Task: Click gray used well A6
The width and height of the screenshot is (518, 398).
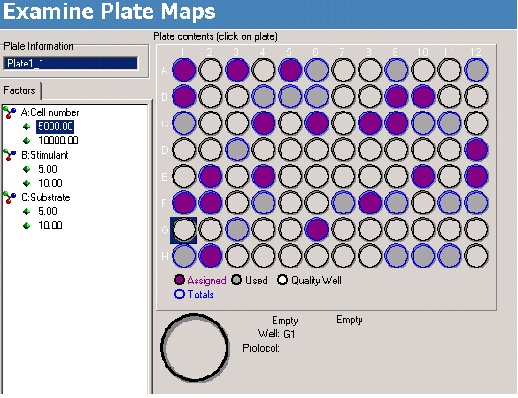Action: click(x=317, y=70)
